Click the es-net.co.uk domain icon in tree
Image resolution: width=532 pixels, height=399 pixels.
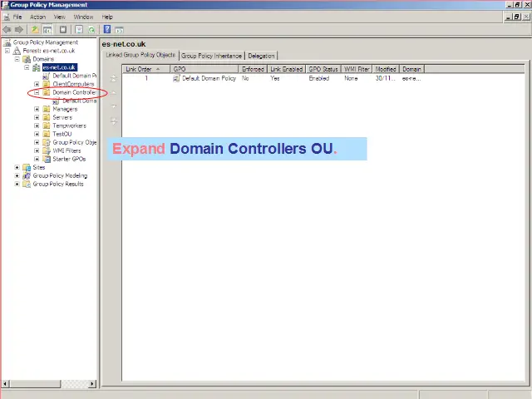click(x=37, y=67)
